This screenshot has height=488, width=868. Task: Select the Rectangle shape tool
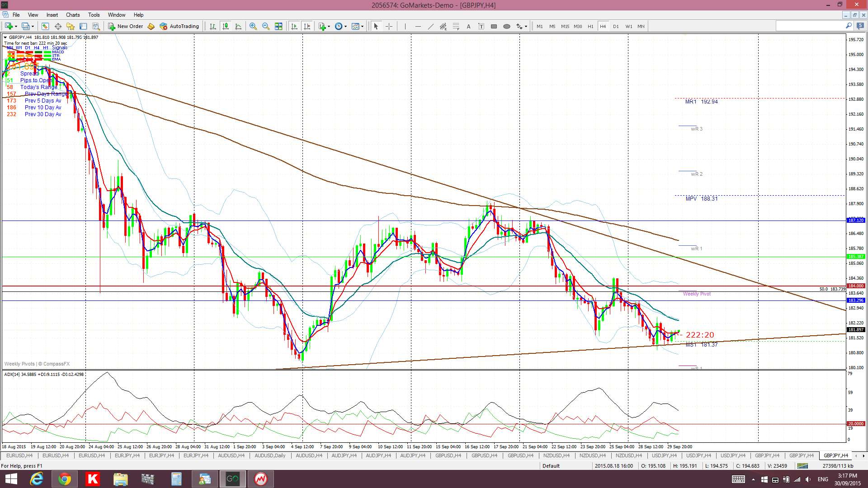point(494,26)
